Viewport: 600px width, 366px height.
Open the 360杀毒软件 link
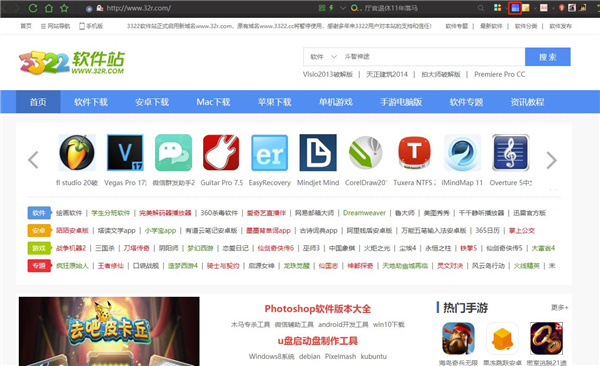click(x=219, y=213)
